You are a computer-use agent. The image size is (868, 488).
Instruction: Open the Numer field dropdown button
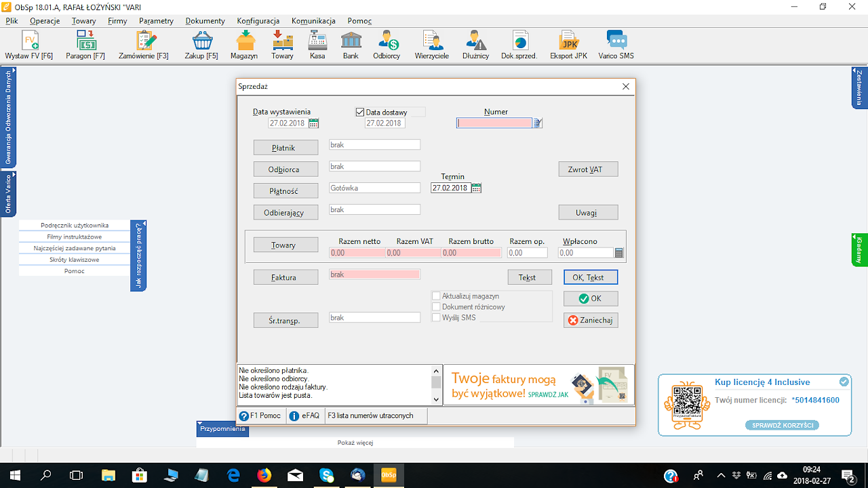(x=538, y=123)
